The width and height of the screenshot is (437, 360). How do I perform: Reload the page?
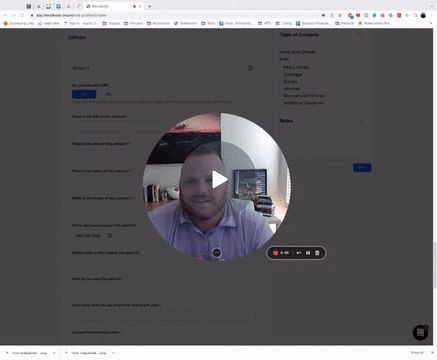[x=22, y=15]
